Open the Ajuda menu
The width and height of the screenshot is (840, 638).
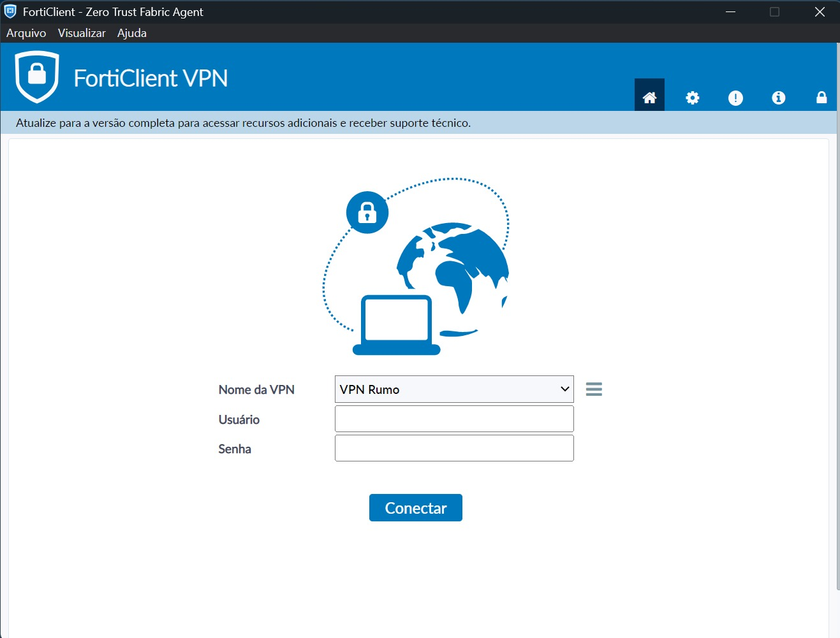(x=132, y=33)
